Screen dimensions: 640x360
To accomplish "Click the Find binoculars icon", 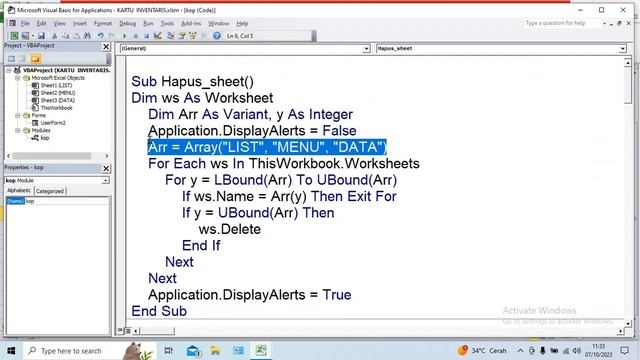I will (x=87, y=36).
